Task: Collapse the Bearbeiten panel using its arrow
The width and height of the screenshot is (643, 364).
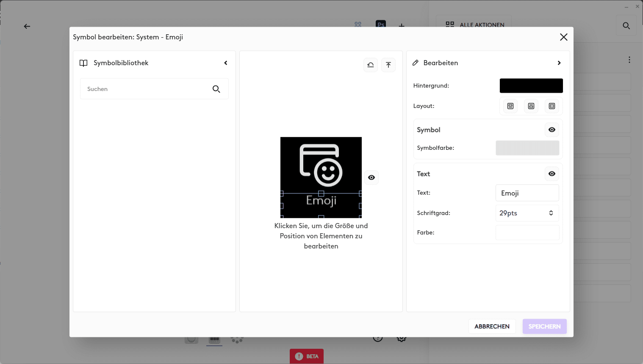Action: 559,63
